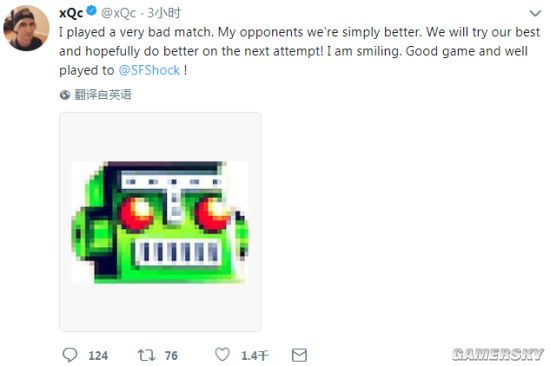Open the 3小时 timestamp link
Image resolution: width=550 pixels, height=366 pixels.
click(x=164, y=13)
